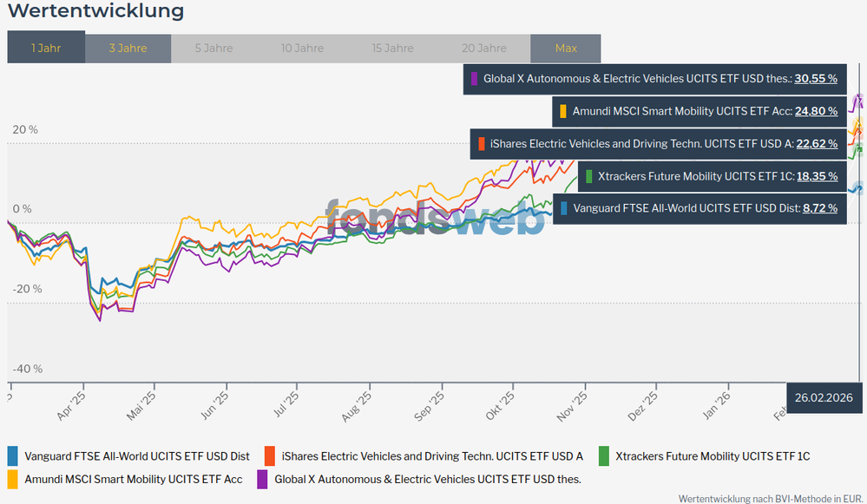Toggle Vanguard FTSE All-World series in legend
The height and width of the screenshot is (504, 867).
click(137, 456)
